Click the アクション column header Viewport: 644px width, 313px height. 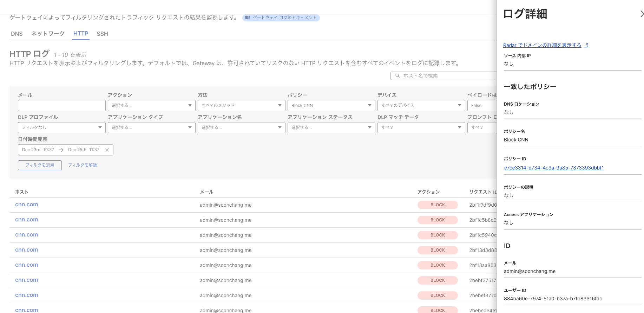pos(428,192)
